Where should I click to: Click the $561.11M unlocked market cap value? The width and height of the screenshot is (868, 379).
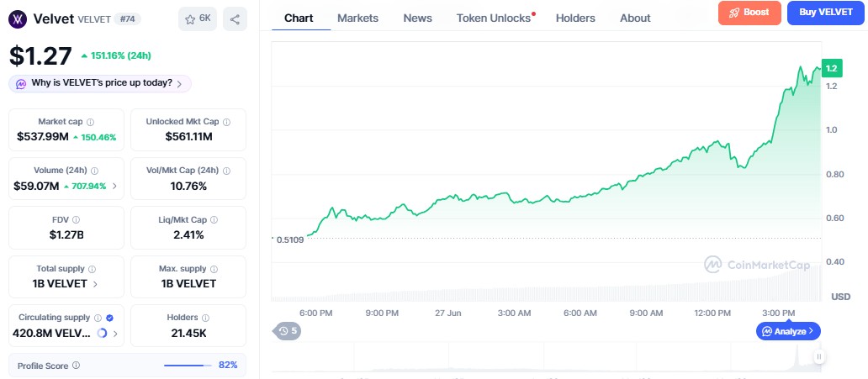188,137
